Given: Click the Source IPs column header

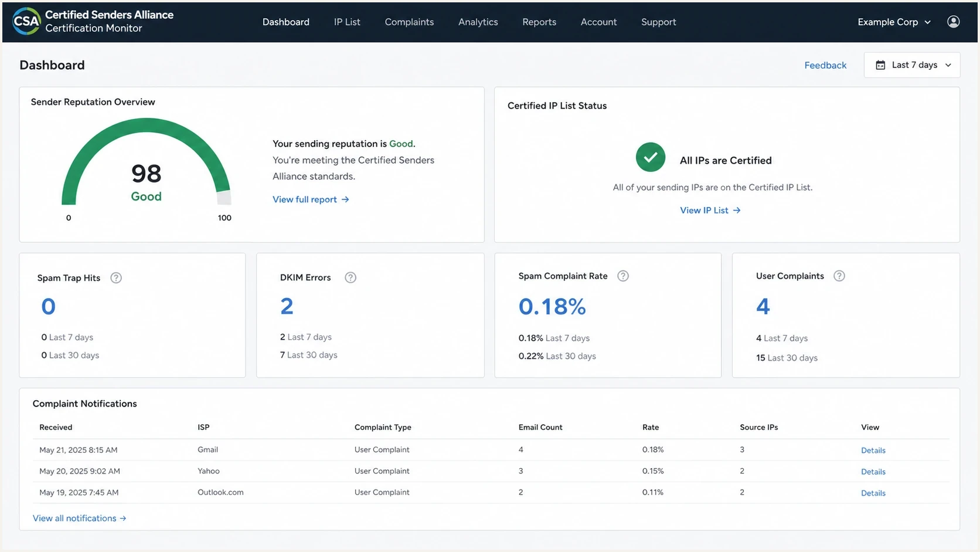Looking at the screenshot, I should pos(759,427).
